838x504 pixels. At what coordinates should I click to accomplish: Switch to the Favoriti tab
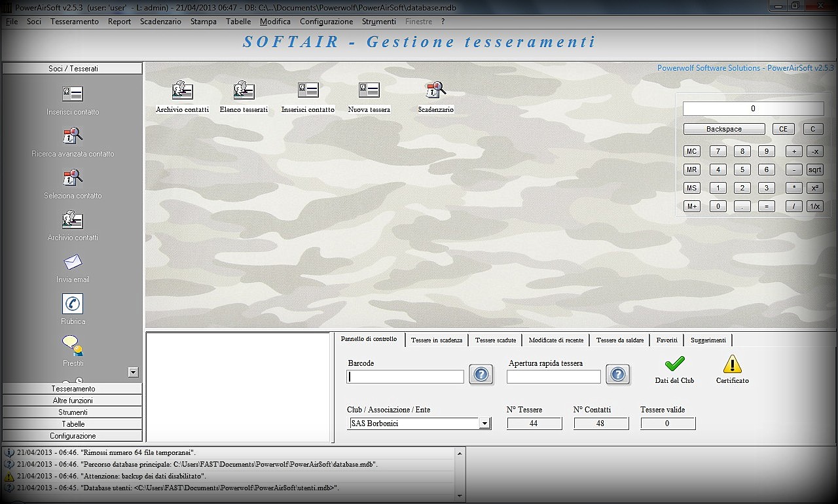pos(667,340)
